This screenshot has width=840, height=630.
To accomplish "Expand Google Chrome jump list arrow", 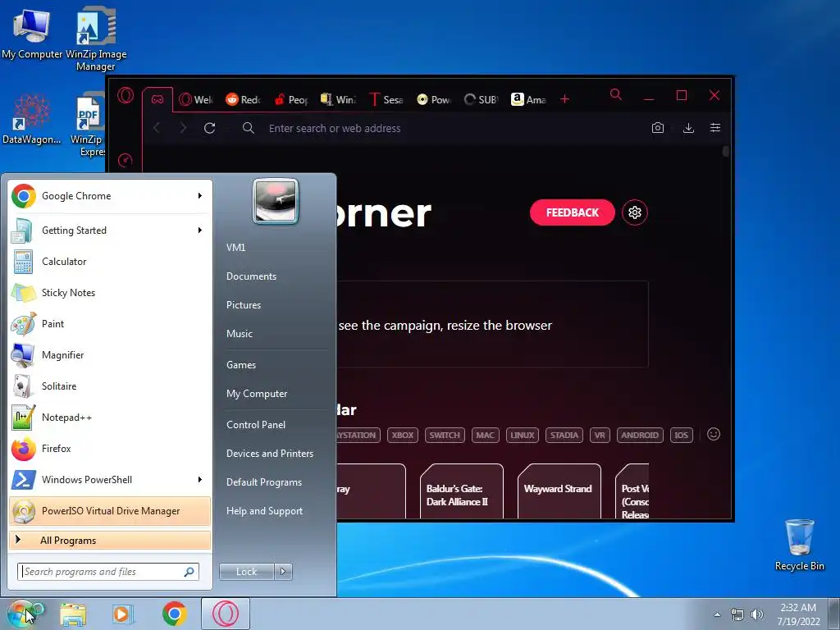I will click(200, 196).
